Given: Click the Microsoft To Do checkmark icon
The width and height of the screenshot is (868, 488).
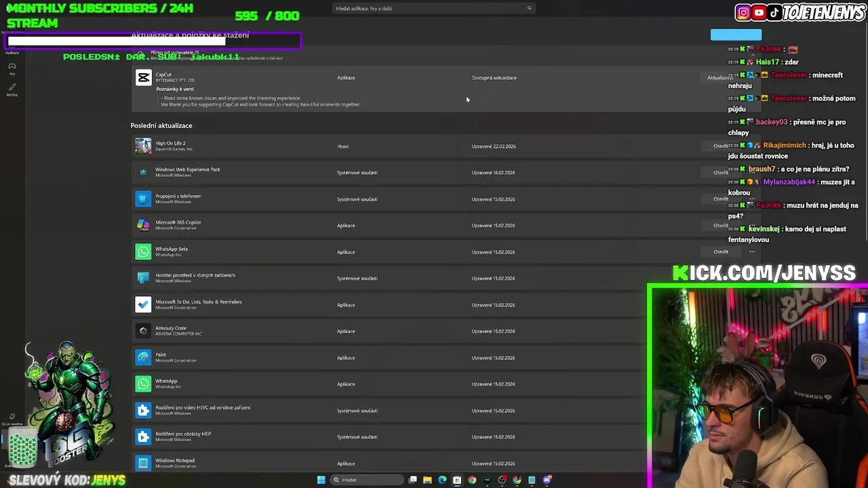Looking at the screenshot, I should 143,304.
